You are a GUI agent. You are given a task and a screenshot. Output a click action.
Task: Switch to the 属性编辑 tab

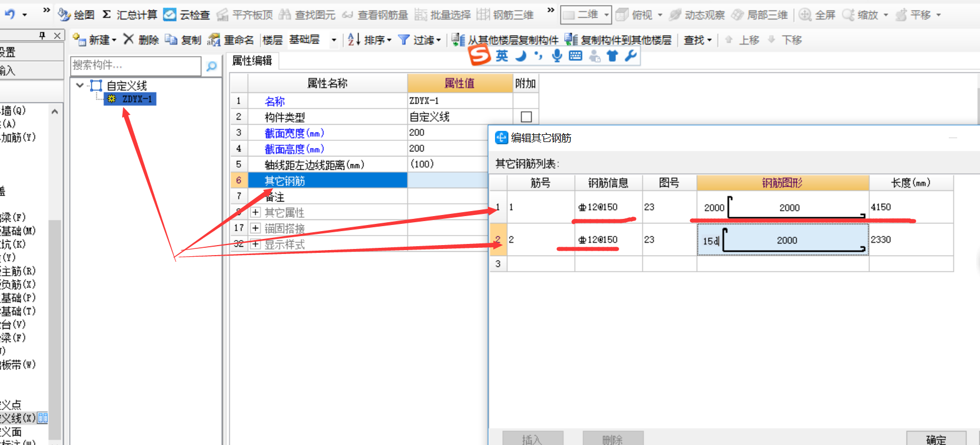[252, 61]
